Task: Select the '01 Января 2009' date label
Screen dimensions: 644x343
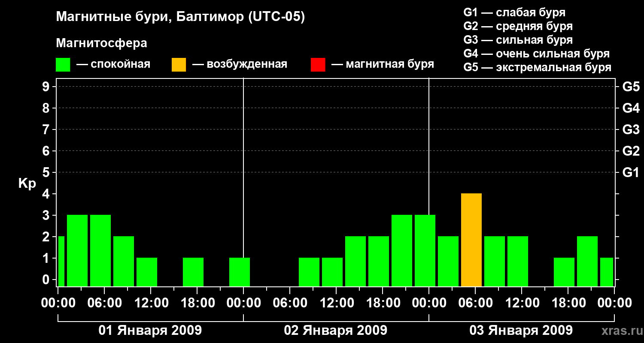Action: click(x=150, y=331)
